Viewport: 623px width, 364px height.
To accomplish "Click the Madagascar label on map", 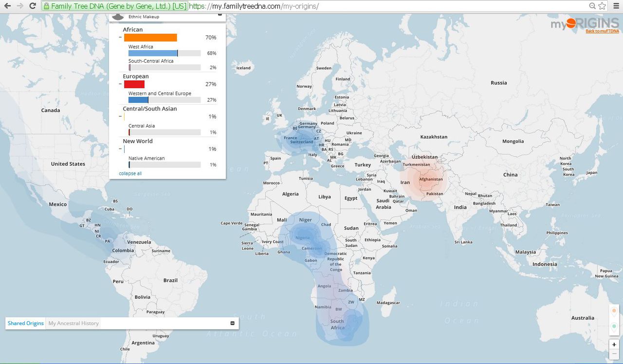I will 388,303.
